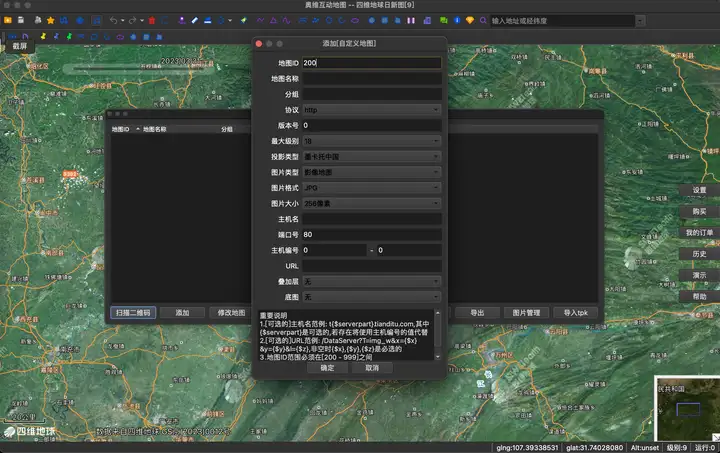Click the green highlighter marker icon

243,20
